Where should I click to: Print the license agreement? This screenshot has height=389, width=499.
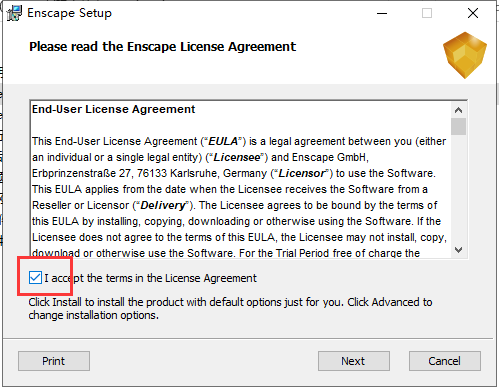54,361
